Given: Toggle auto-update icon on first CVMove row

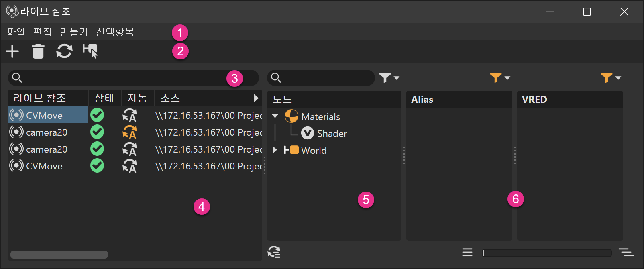Looking at the screenshot, I should pos(130,116).
